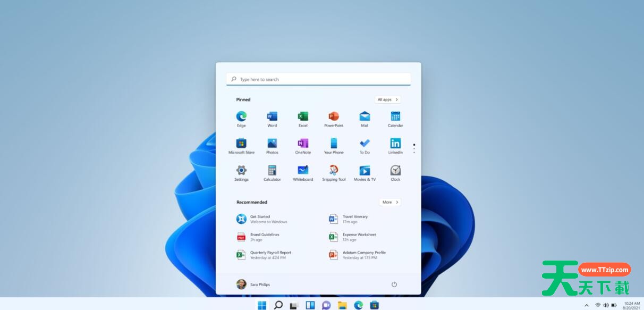Open the Travel Itinerary document
Viewport: 644px width, 310px height.
(354, 219)
